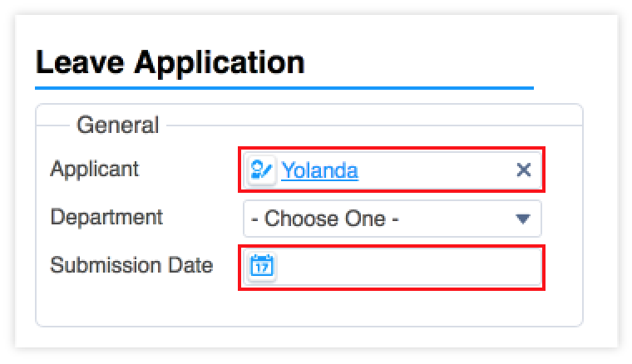
Task: Click the blue triangle in Department selector
Action: [523, 219]
